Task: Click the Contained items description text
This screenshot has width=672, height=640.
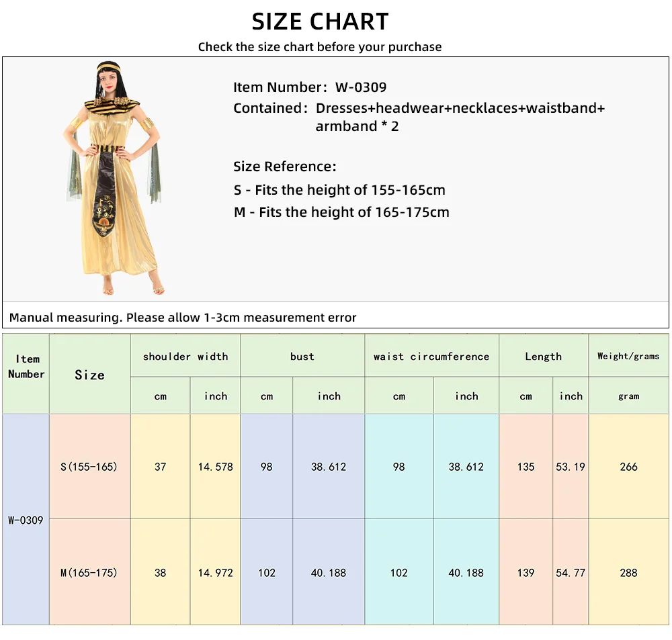Action: pyautogui.click(x=419, y=117)
